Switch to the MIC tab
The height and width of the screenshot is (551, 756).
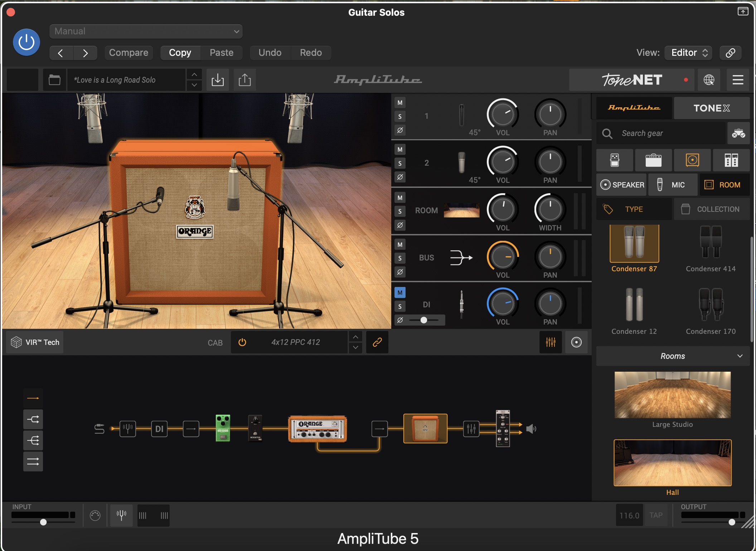(673, 185)
